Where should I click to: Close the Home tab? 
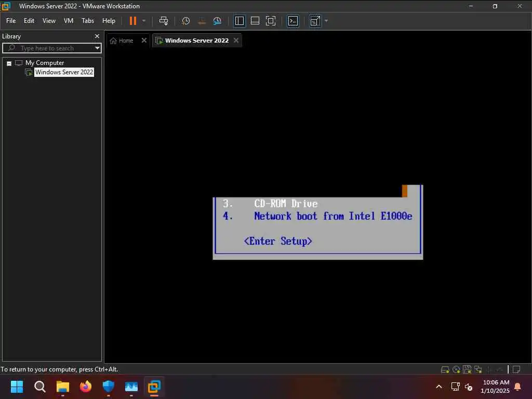point(144,41)
